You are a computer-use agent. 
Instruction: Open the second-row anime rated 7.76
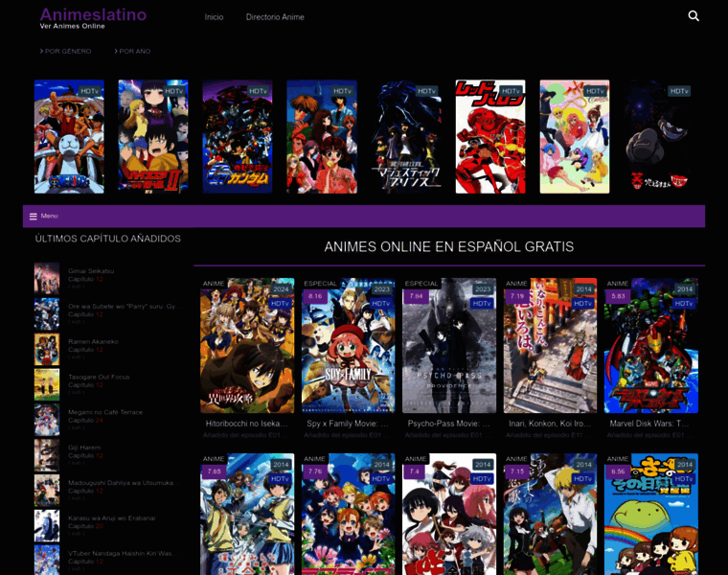[349, 515]
